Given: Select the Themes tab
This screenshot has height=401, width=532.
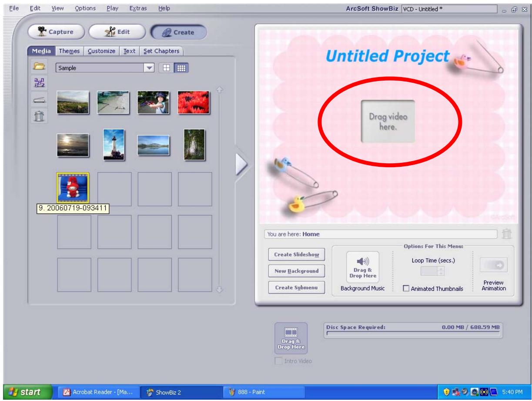Looking at the screenshot, I should point(70,51).
